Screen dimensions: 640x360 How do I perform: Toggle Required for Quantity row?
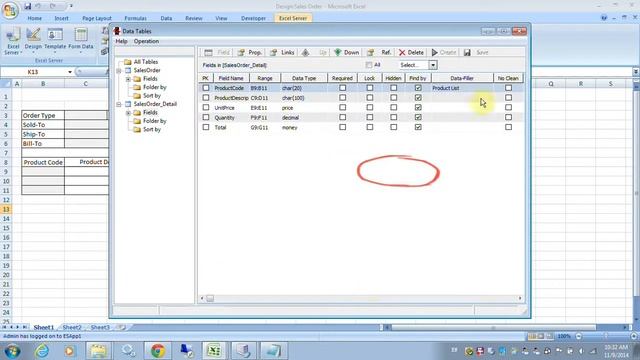342,117
